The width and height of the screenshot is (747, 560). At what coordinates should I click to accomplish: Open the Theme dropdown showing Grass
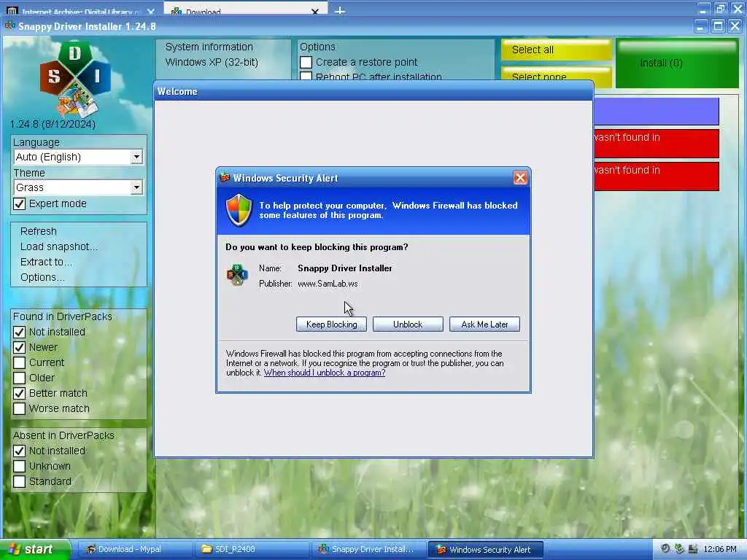(78, 187)
